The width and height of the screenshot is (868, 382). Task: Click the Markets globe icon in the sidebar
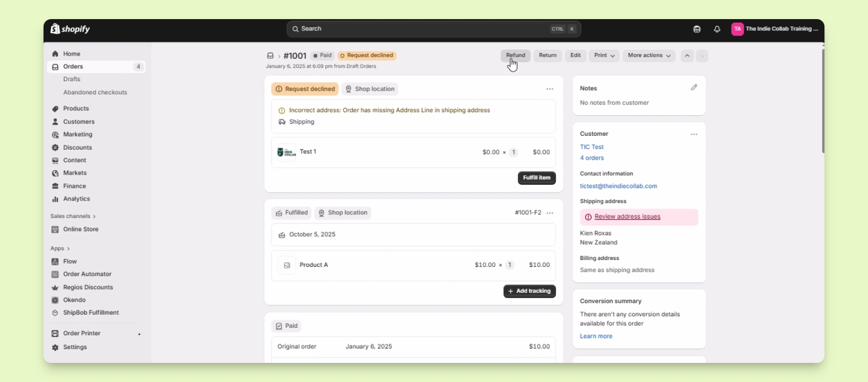coord(55,173)
